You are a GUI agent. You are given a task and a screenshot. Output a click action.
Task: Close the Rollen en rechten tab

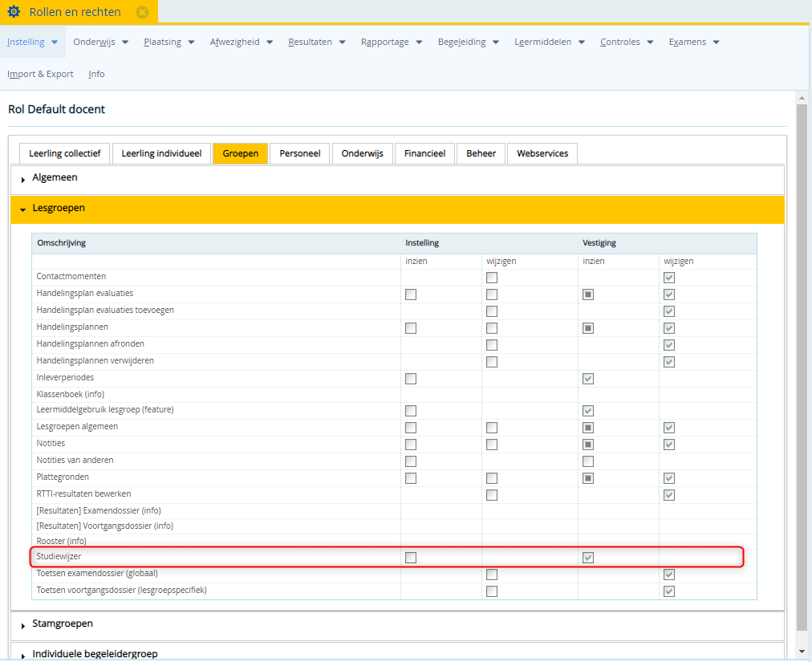[x=142, y=12]
